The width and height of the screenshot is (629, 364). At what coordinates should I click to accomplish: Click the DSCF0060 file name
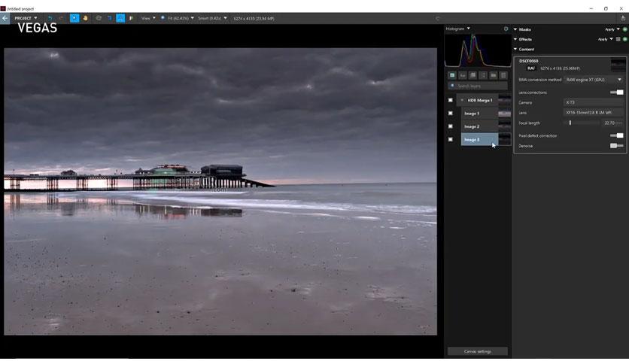click(x=529, y=61)
